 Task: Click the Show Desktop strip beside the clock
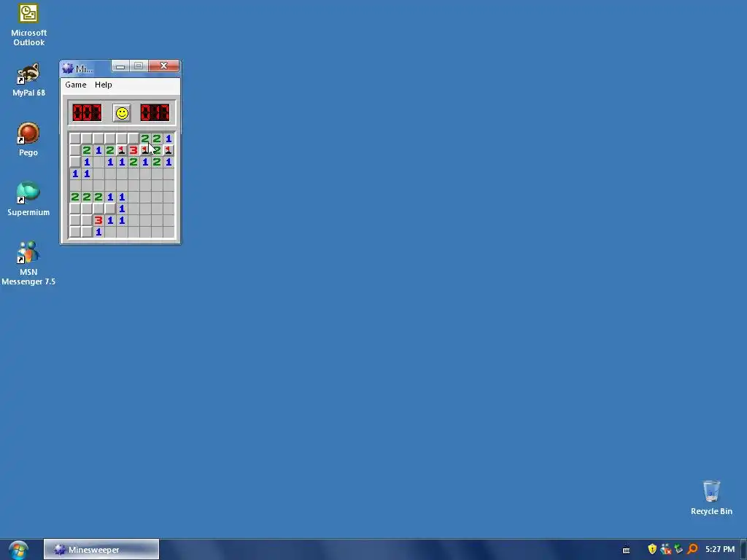pos(743,550)
